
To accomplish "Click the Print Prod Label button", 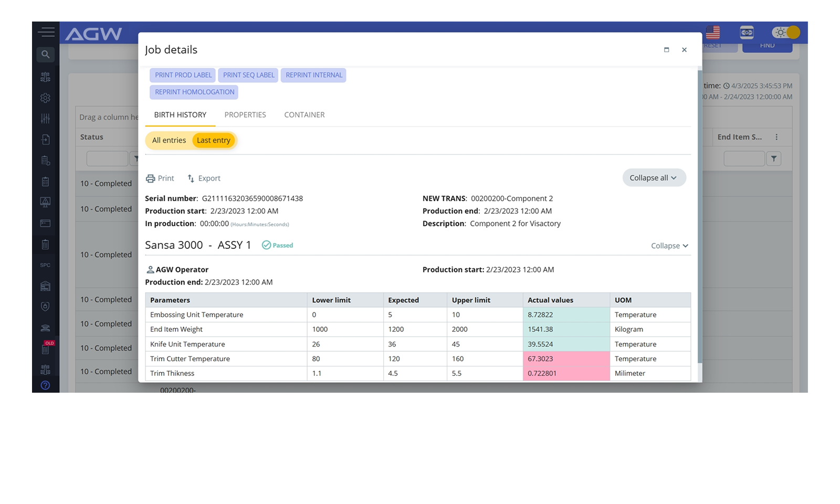I will (183, 75).
